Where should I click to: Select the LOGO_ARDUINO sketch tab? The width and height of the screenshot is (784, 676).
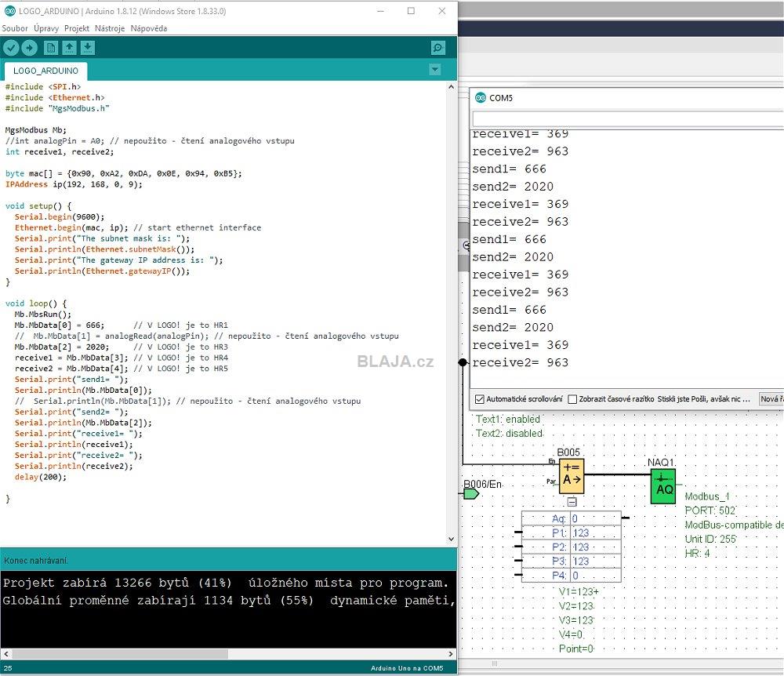tap(45, 71)
